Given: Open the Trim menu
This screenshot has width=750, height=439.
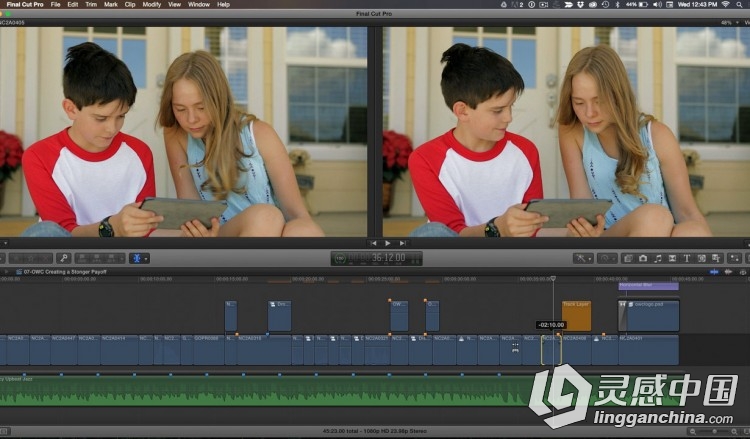Looking at the screenshot, I should (x=91, y=4).
